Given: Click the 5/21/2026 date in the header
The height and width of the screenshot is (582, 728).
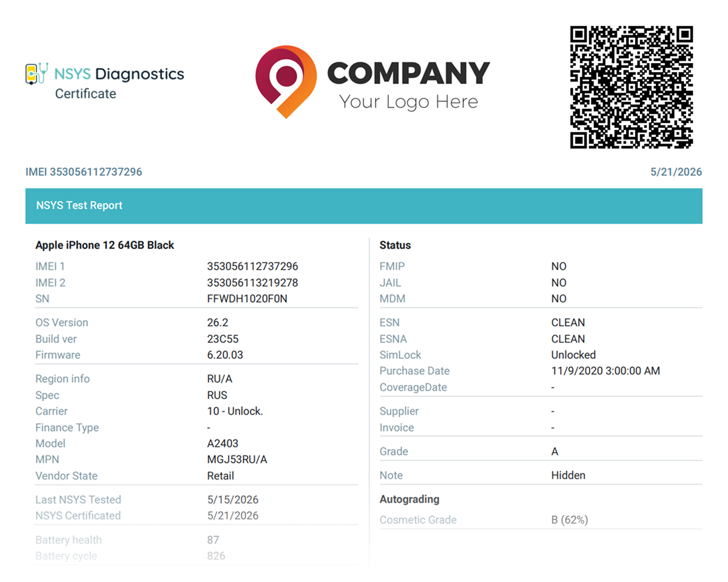Looking at the screenshot, I should click(x=676, y=172).
